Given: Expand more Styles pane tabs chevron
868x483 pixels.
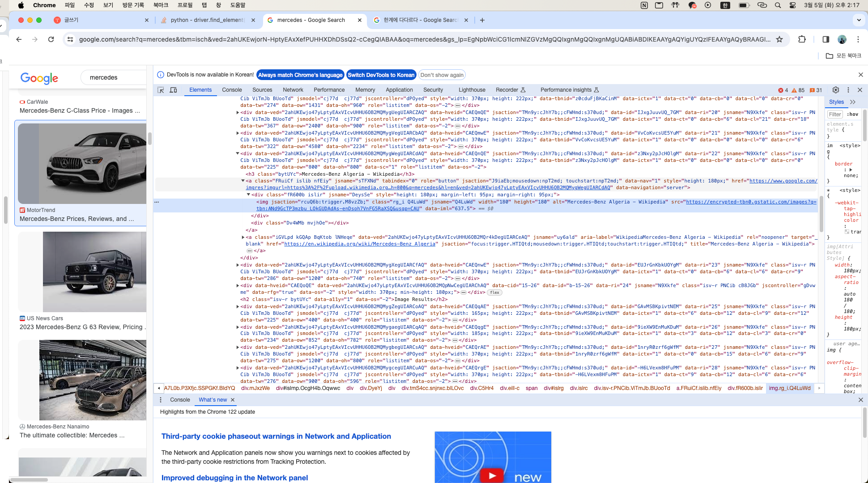Looking at the screenshot, I should tap(853, 102).
